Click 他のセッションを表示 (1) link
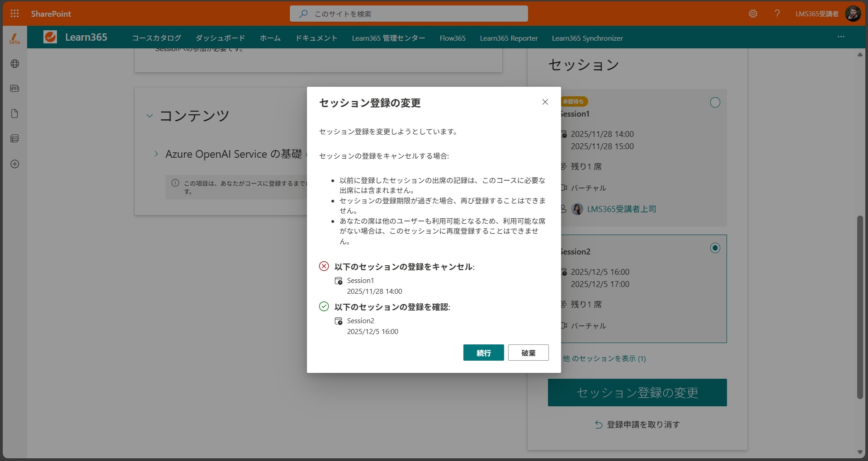The image size is (868, 461). click(x=604, y=358)
